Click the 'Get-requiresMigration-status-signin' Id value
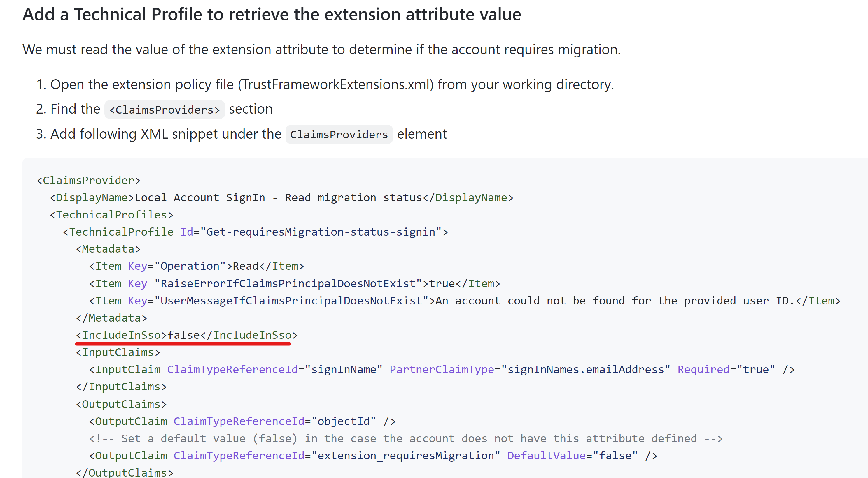 pyautogui.click(x=320, y=232)
